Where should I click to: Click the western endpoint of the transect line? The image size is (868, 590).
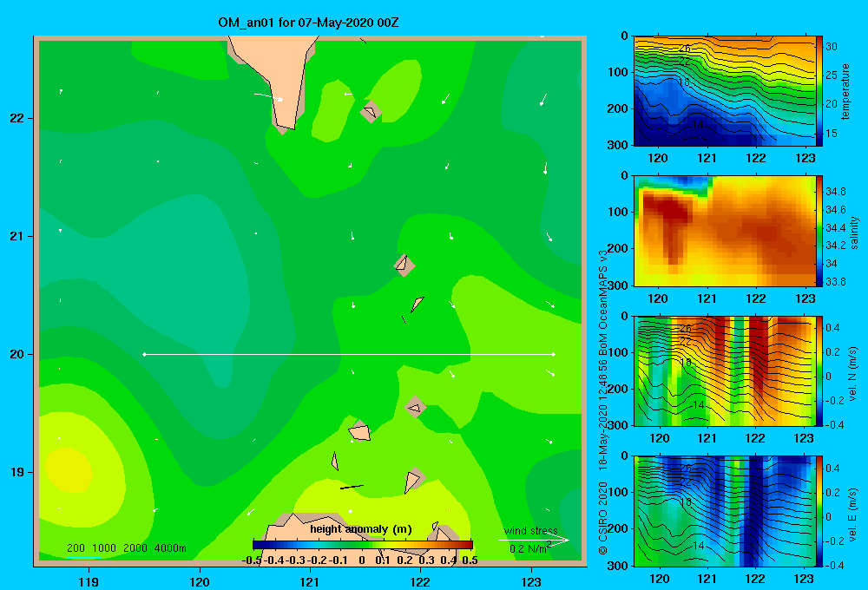(x=144, y=354)
